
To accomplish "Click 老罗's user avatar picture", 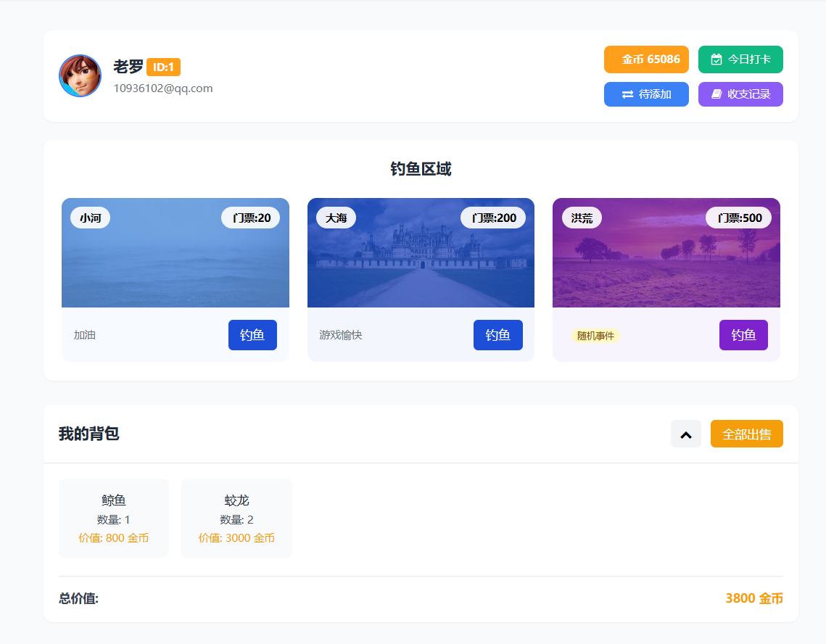I will pos(80,76).
